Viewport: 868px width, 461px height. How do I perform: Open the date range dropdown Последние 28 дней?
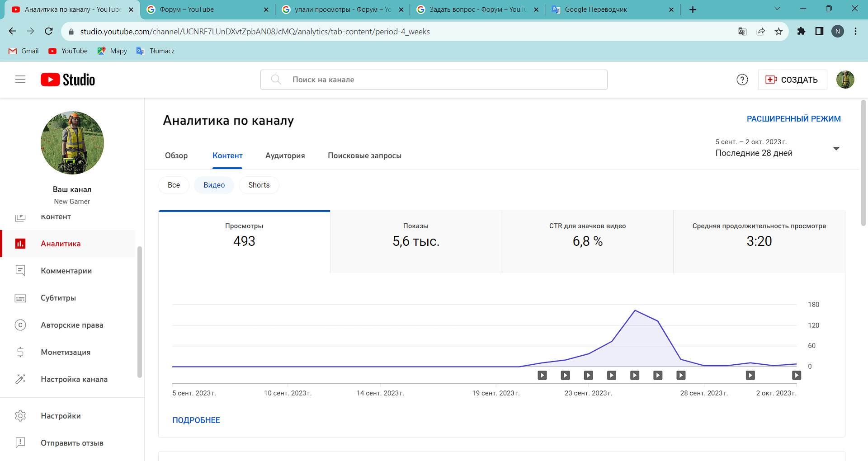tap(778, 148)
